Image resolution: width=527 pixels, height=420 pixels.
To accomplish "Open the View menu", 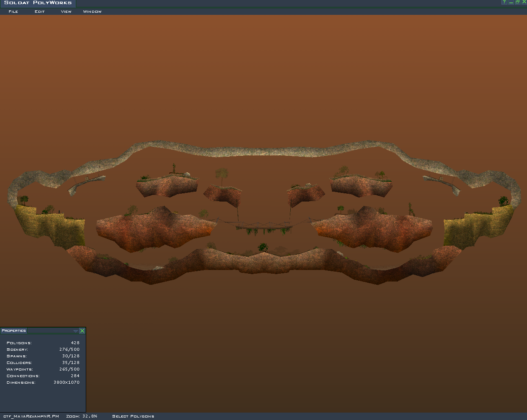I will pos(66,12).
